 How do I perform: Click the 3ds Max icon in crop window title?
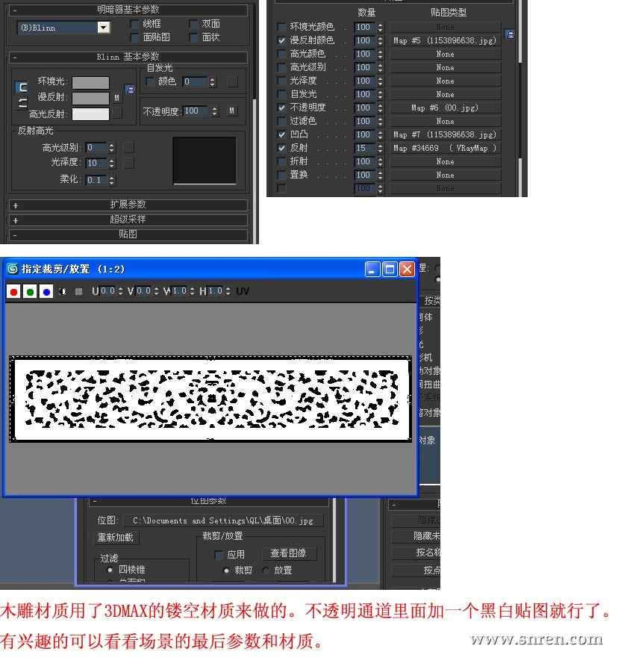tap(13, 269)
